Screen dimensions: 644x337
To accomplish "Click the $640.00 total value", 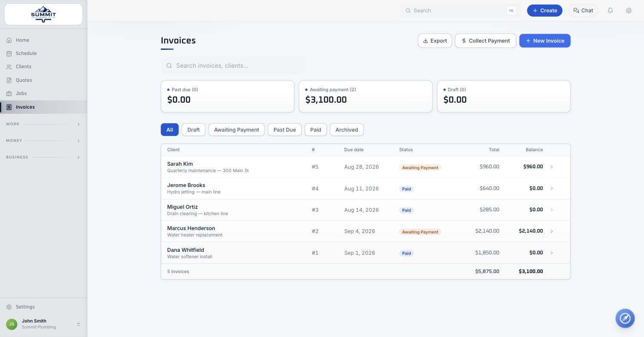I will [x=489, y=188].
